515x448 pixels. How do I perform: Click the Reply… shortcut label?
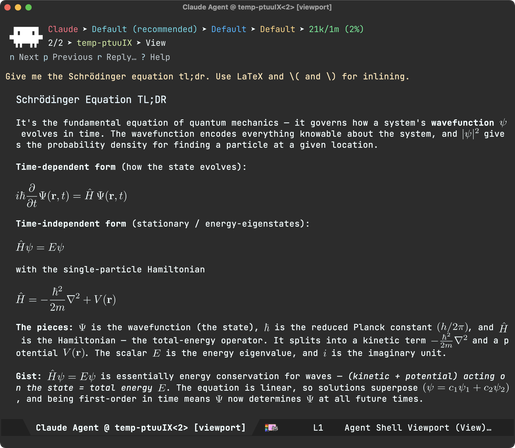coord(117,57)
